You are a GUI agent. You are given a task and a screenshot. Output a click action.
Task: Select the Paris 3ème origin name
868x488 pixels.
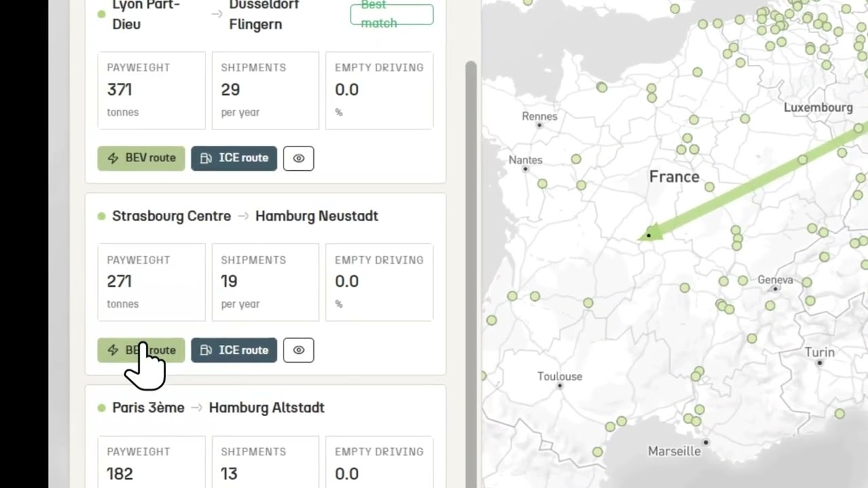tap(149, 408)
